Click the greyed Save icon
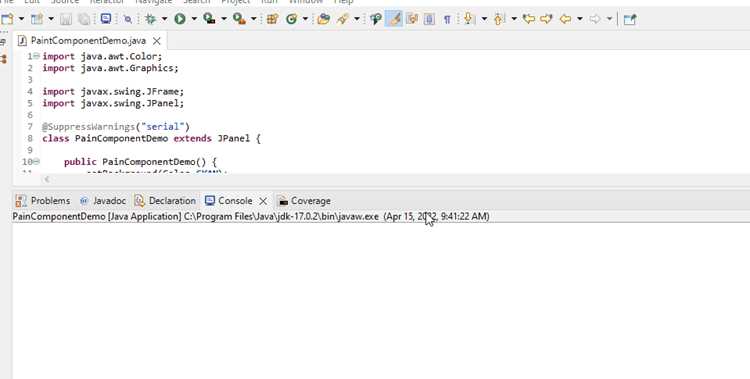The image size is (750, 379). coord(66,19)
